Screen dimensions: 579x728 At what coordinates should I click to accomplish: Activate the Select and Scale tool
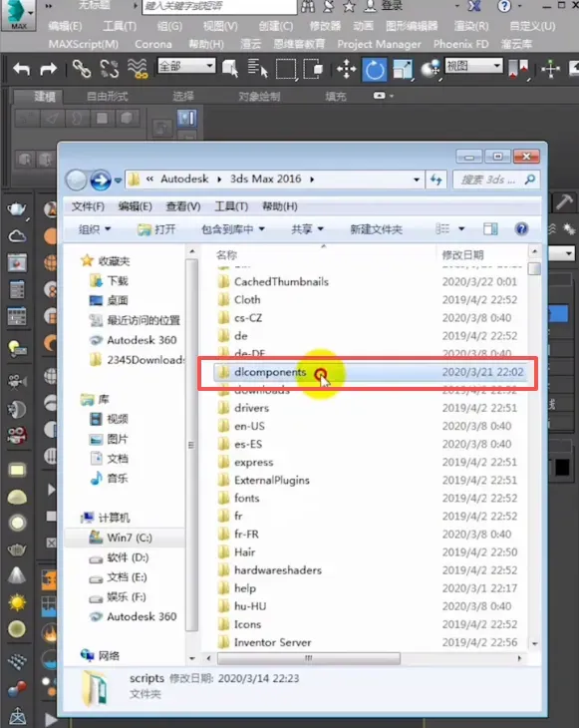point(403,70)
